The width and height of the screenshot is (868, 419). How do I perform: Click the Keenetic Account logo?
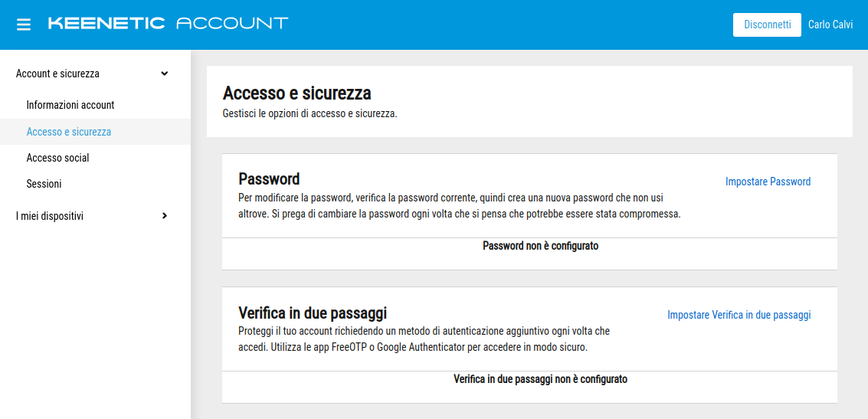click(x=168, y=23)
